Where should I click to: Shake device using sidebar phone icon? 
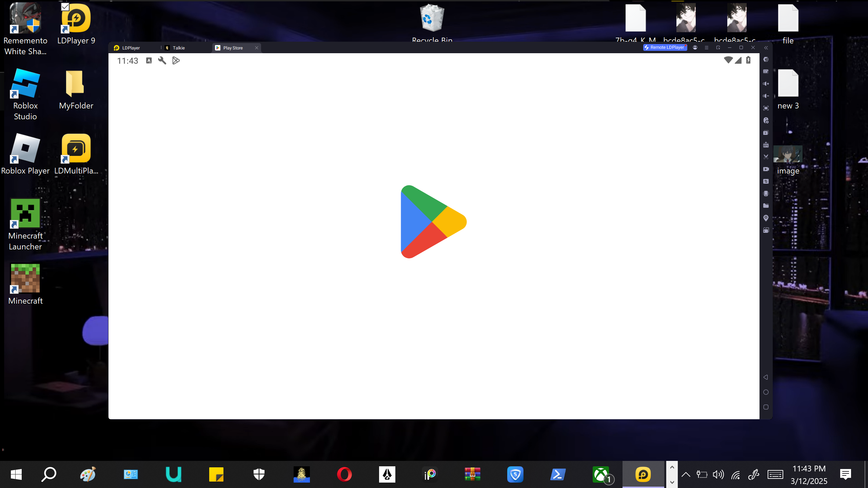click(x=766, y=194)
